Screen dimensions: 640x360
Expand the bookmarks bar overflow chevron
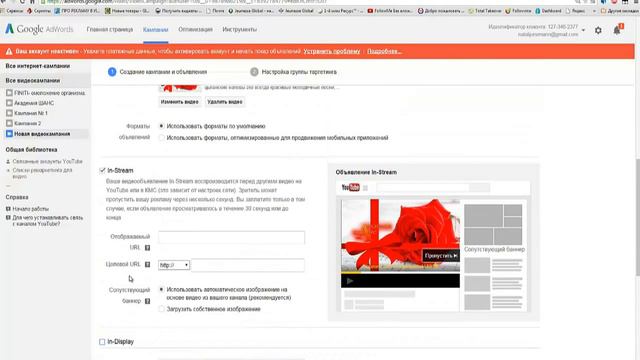(x=594, y=11)
